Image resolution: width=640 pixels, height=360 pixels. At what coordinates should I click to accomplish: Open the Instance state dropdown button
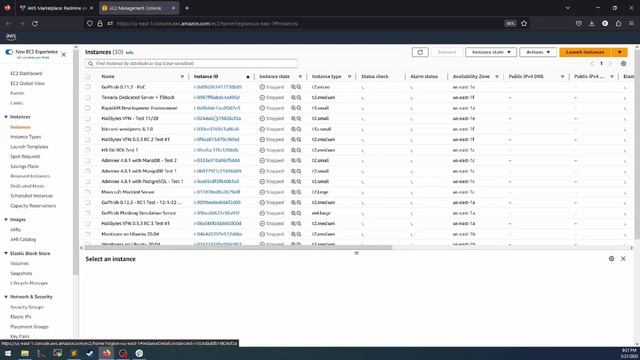pyautogui.click(x=491, y=52)
